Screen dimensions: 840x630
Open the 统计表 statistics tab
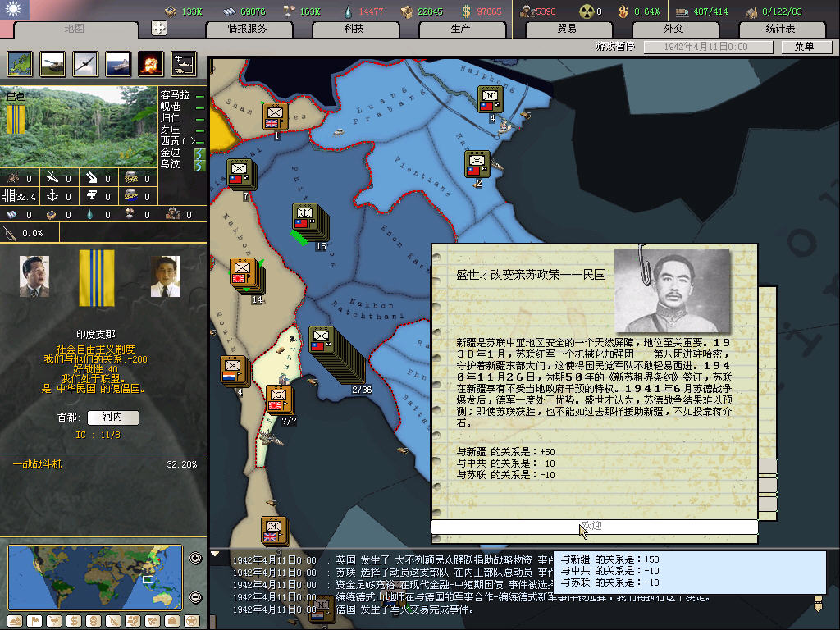click(781, 29)
